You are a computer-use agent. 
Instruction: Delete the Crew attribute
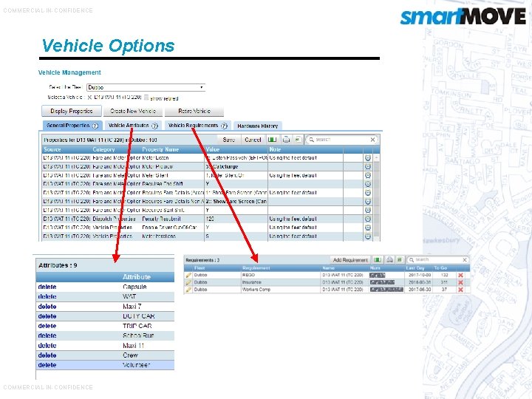click(47, 355)
